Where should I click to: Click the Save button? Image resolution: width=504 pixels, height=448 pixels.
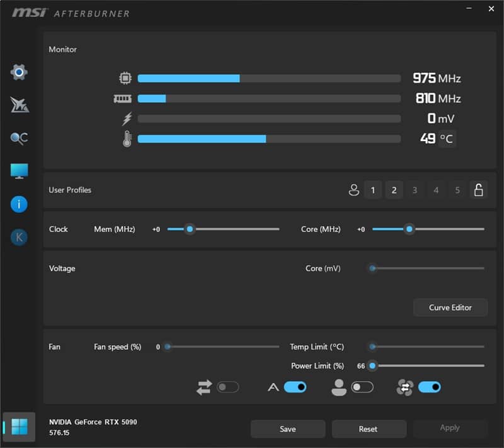[288, 429]
